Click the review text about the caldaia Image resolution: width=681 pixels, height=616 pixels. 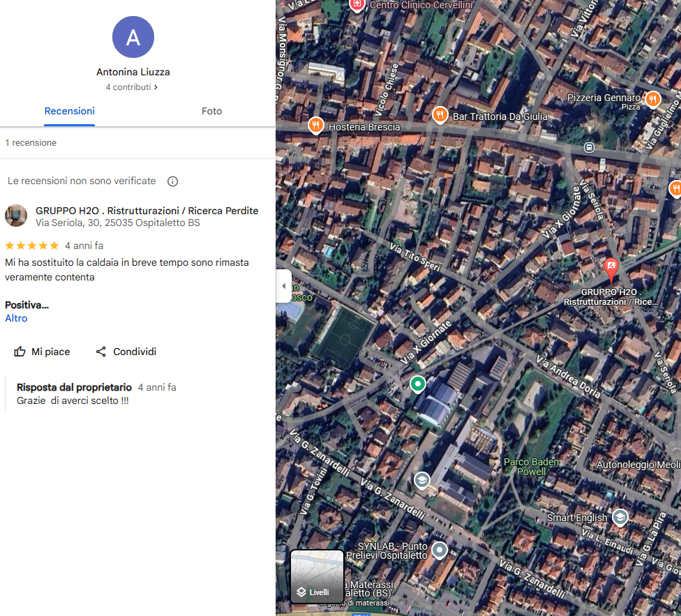tap(127, 270)
